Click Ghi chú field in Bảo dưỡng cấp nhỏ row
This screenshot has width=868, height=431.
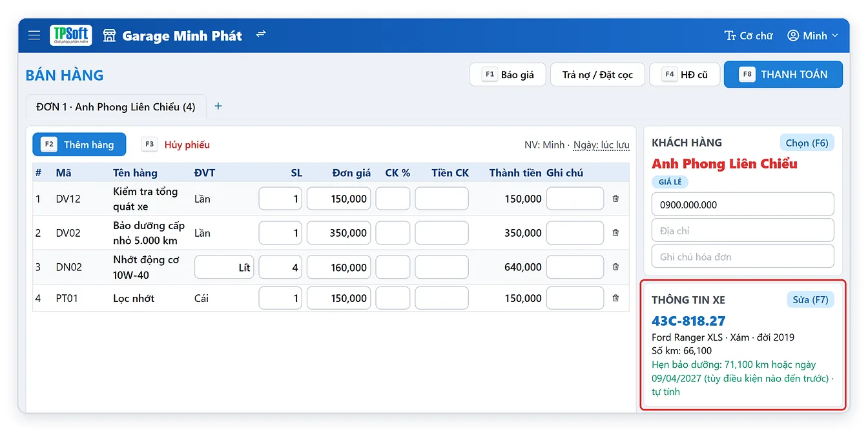coord(575,233)
